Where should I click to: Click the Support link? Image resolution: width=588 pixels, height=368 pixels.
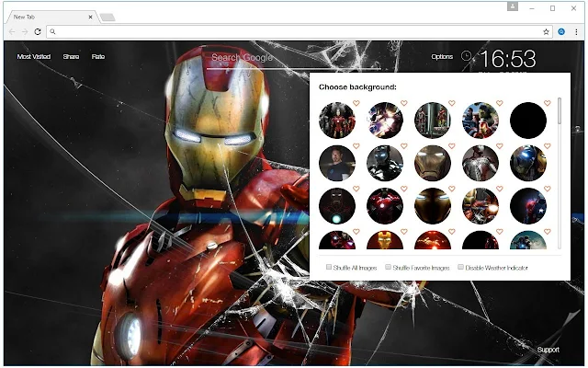coord(548,350)
